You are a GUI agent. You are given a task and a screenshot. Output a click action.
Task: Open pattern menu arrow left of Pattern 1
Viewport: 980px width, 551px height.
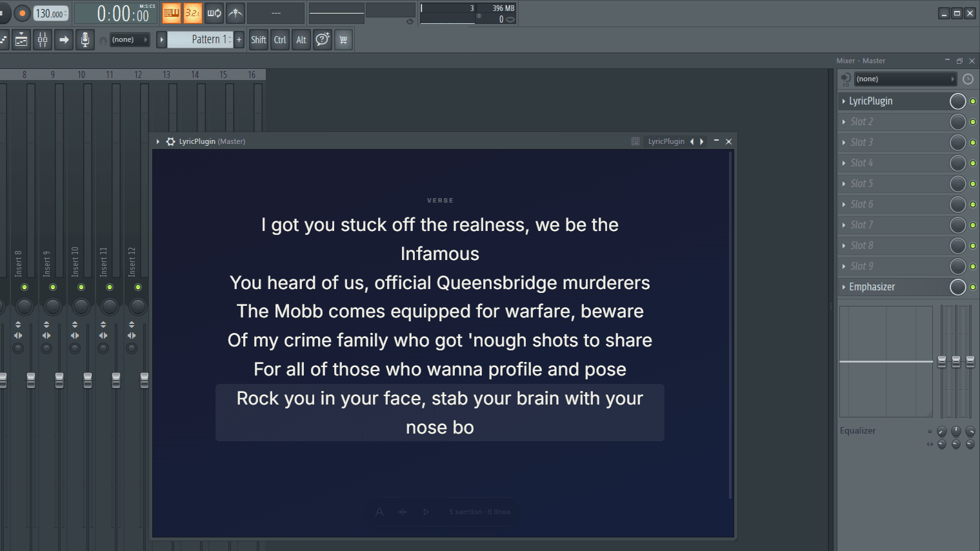(162, 40)
